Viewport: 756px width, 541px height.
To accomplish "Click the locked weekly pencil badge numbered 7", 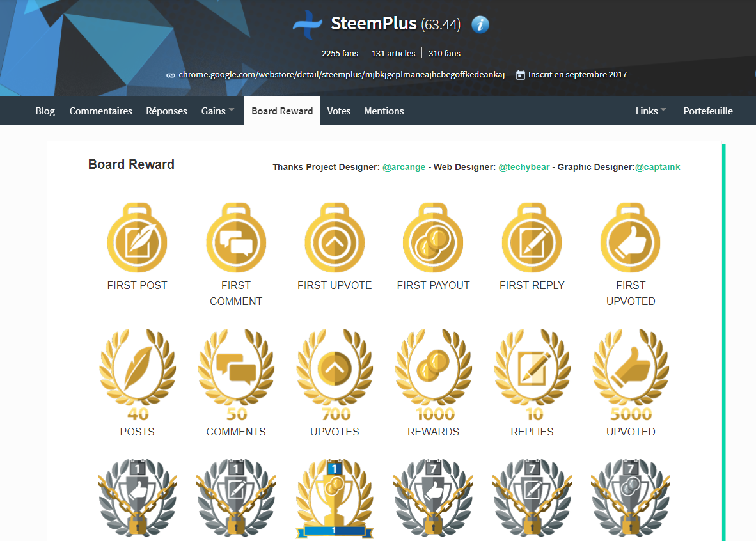I will [532, 497].
